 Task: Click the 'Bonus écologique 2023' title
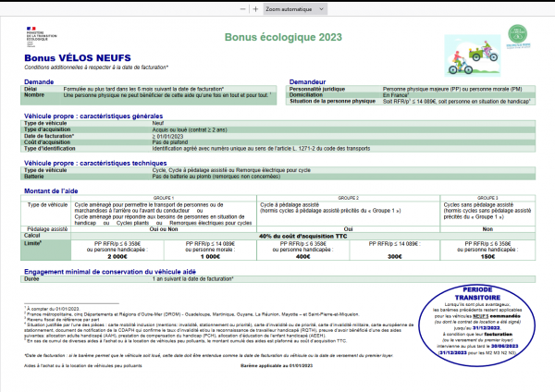[x=283, y=37]
